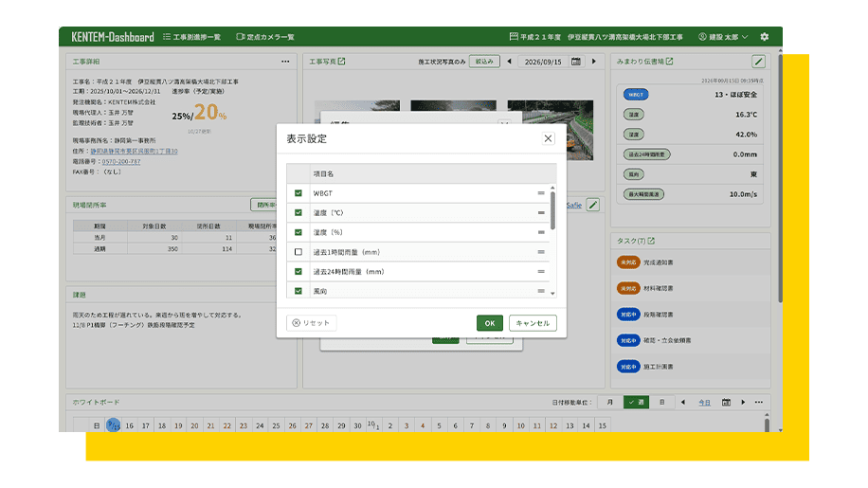Uncheck the 過去24時間雨量 (mm) checkbox
The image size is (868, 488).
click(x=298, y=272)
